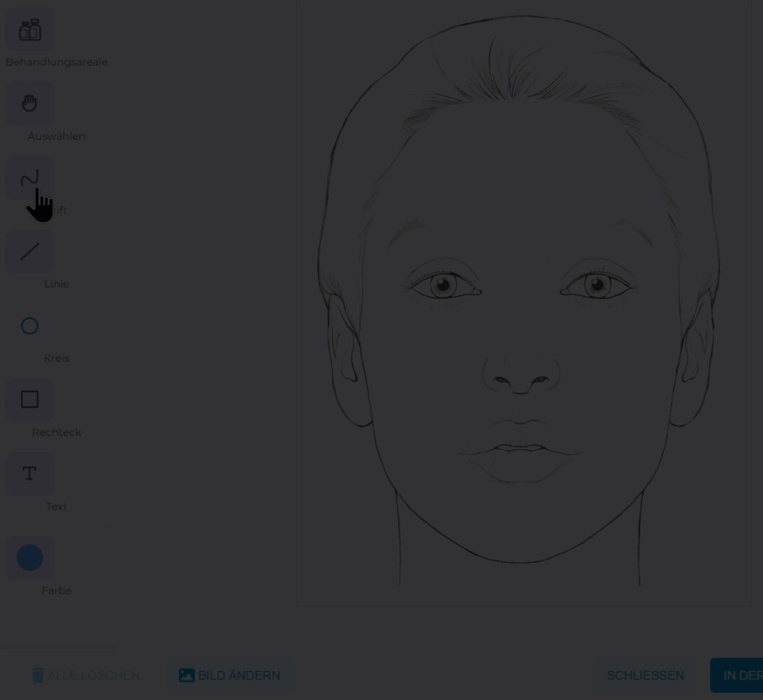Click the Schliessen button
This screenshot has width=763, height=700.
point(645,675)
